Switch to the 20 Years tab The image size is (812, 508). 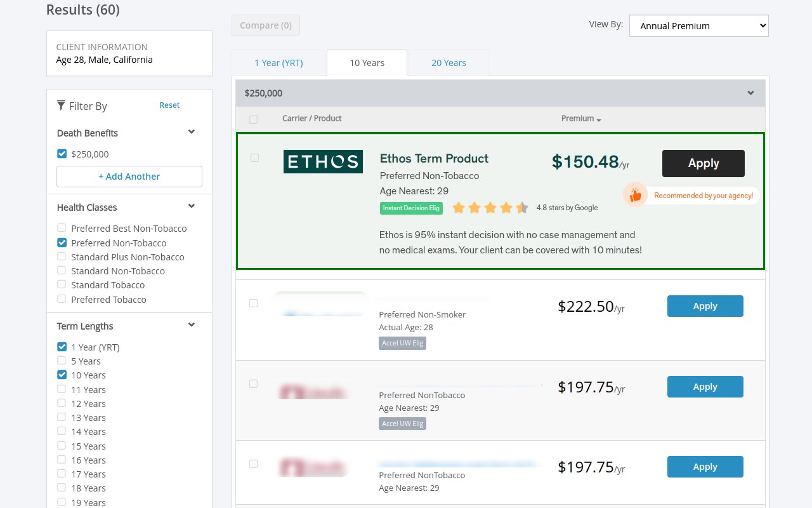449,63
